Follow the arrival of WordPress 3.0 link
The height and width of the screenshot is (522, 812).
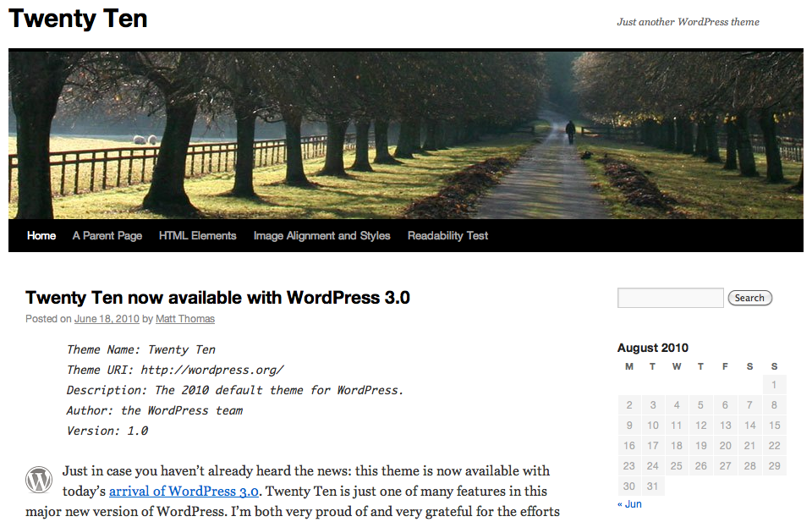click(184, 491)
